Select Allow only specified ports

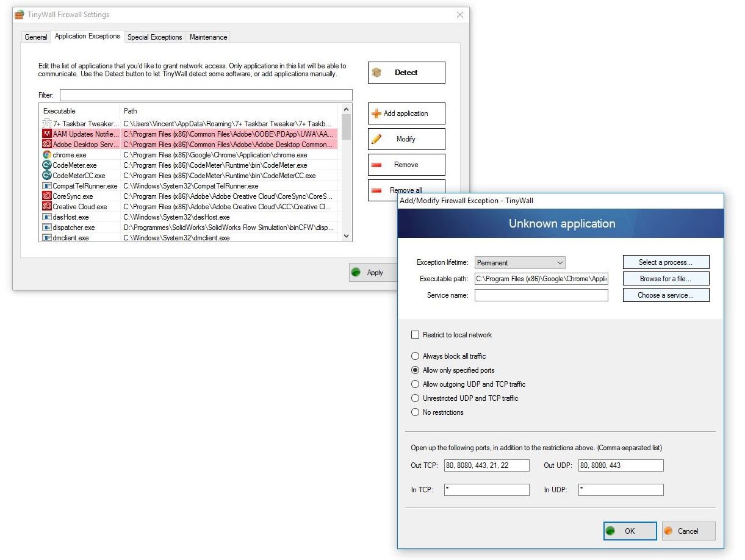416,370
